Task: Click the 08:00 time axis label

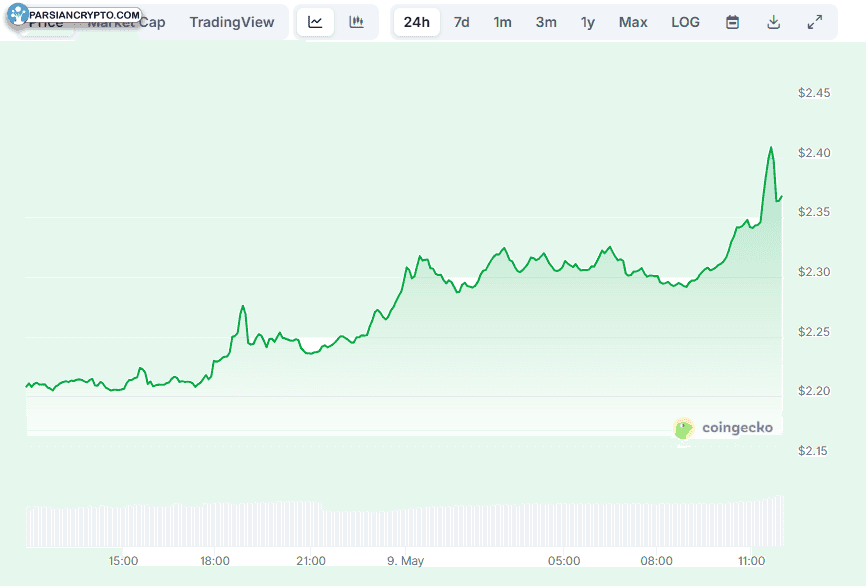Action: point(656,561)
